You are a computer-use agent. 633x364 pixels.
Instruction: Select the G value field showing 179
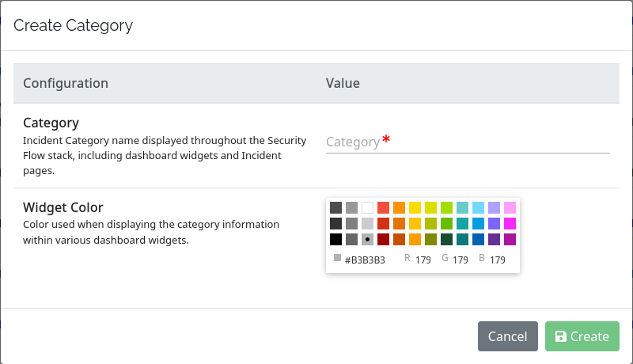coord(461,260)
